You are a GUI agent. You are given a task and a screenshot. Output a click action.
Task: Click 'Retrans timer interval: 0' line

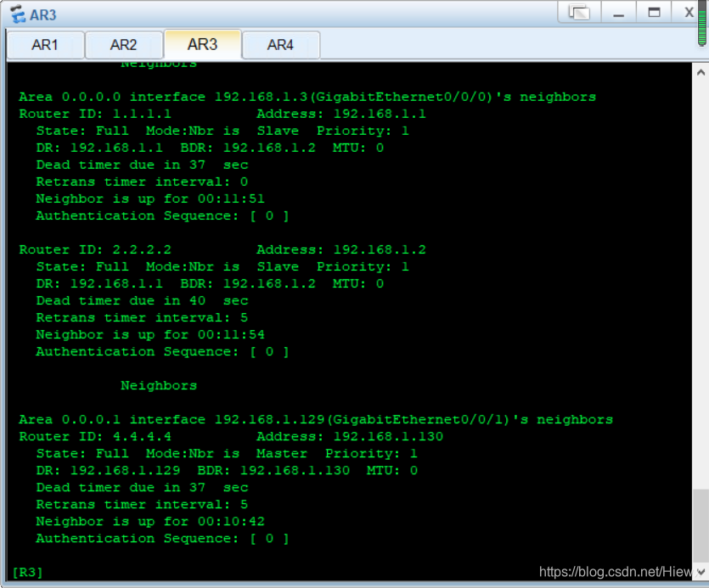point(142,182)
